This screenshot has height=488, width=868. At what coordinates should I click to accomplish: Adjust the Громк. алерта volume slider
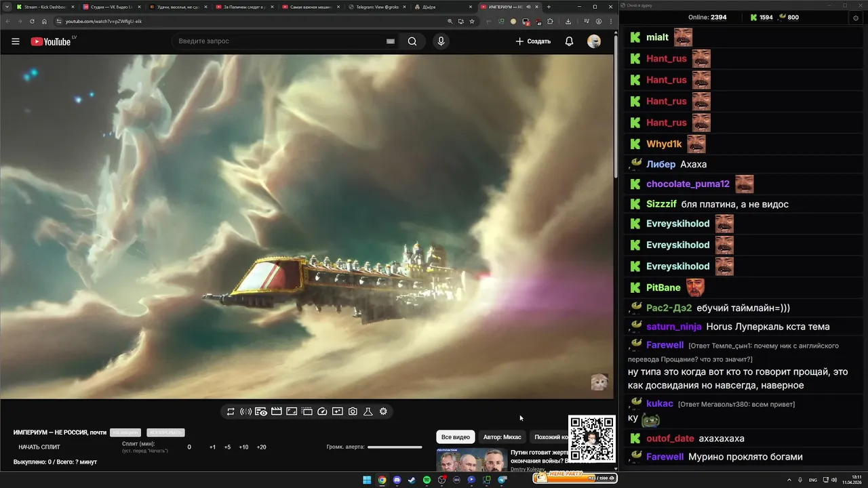click(x=395, y=447)
